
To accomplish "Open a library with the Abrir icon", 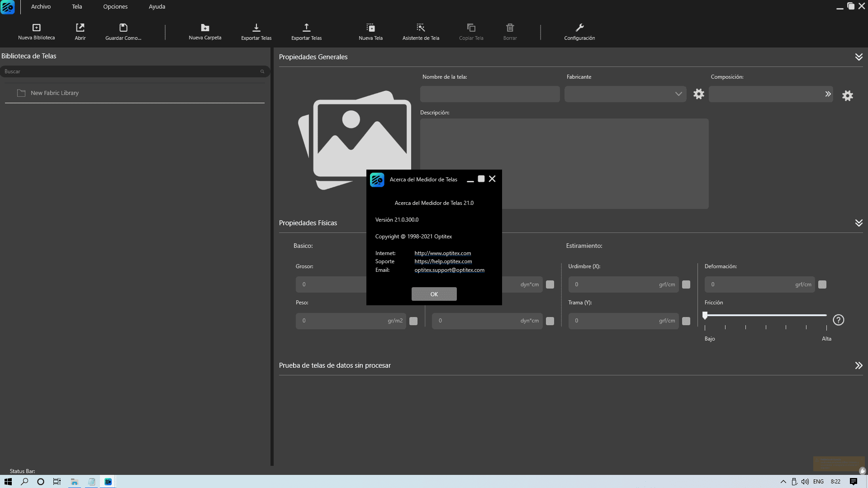I will coord(80,28).
